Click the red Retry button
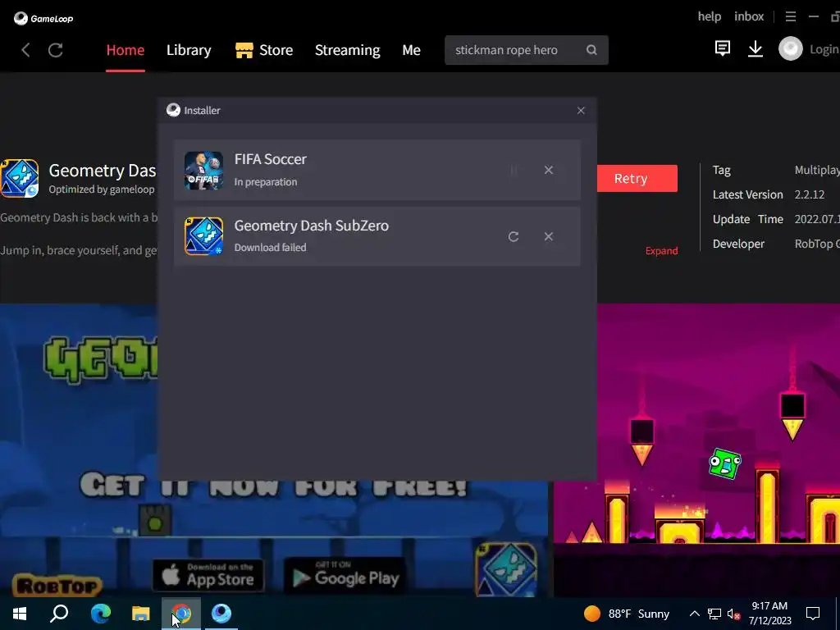 [637, 178]
